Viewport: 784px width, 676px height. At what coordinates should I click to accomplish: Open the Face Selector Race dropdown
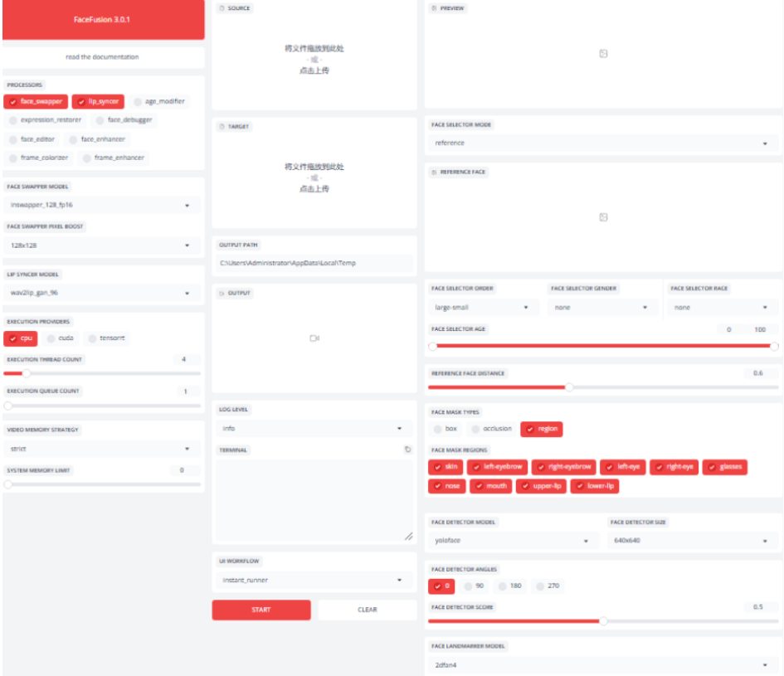click(x=723, y=308)
